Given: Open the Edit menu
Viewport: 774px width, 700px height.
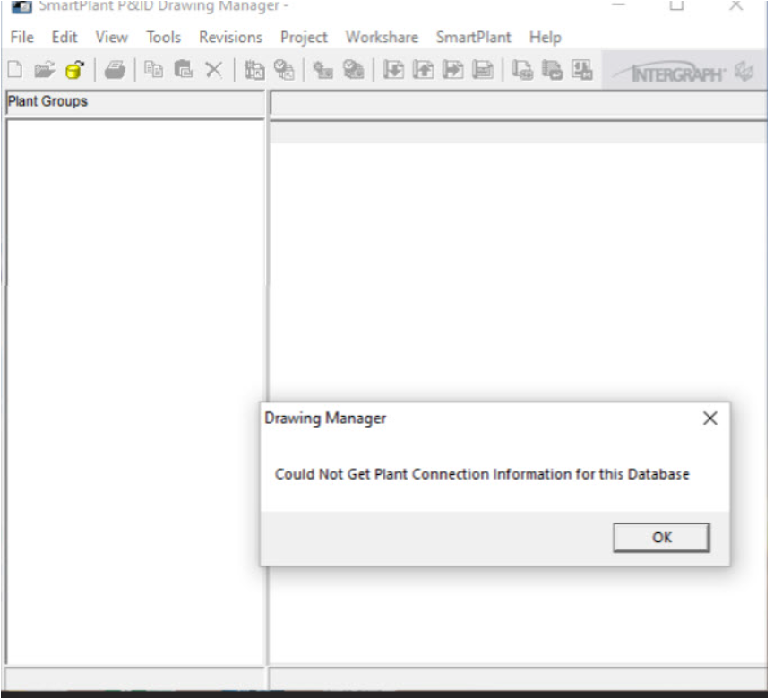Looking at the screenshot, I should (x=64, y=37).
